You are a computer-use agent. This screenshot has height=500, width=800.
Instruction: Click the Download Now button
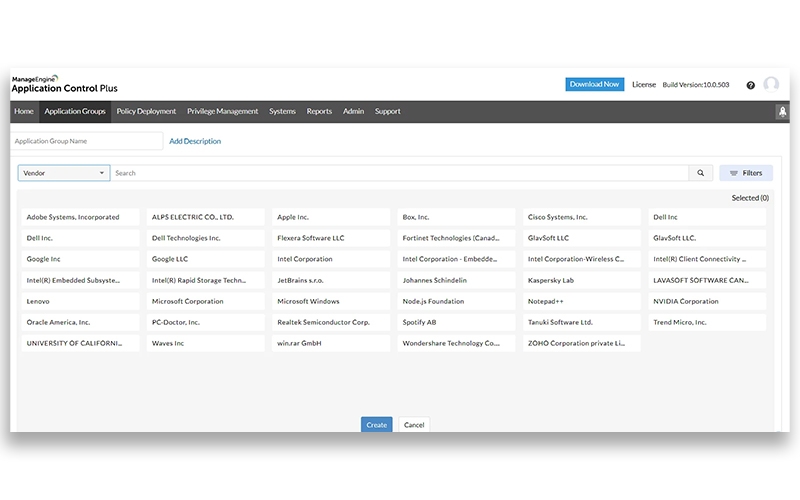click(x=594, y=84)
